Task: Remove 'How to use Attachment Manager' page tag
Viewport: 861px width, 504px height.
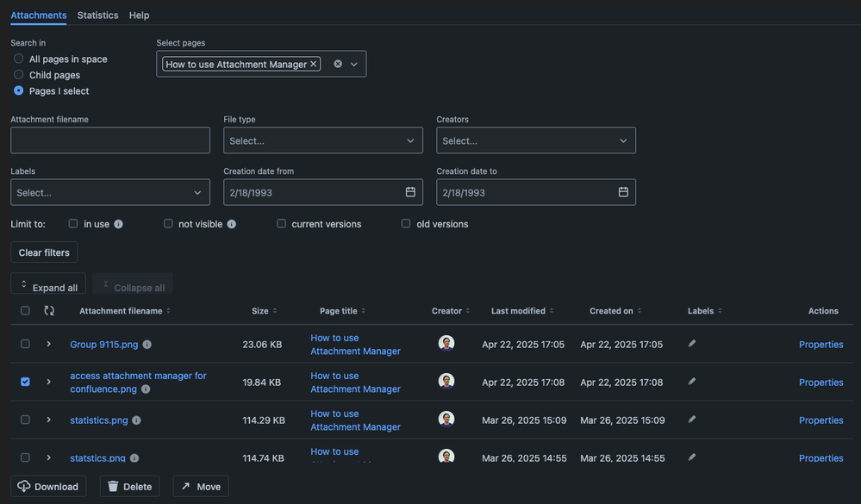Action: (x=314, y=64)
